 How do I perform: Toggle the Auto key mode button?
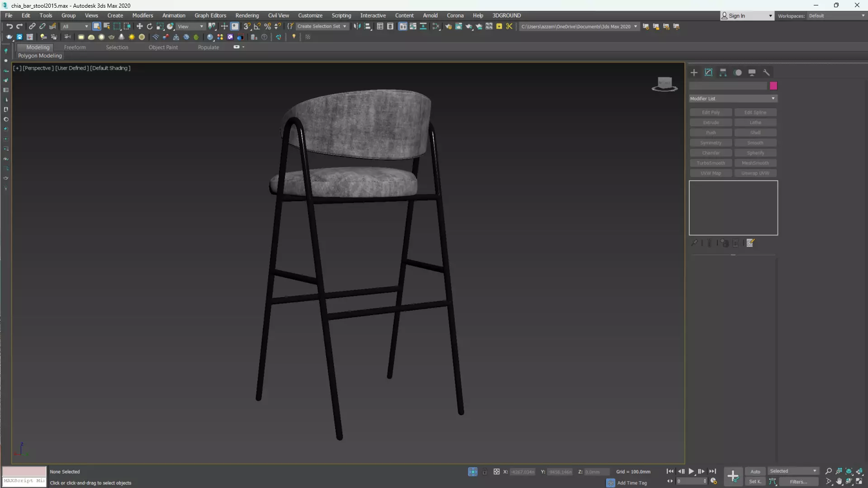[x=755, y=471]
